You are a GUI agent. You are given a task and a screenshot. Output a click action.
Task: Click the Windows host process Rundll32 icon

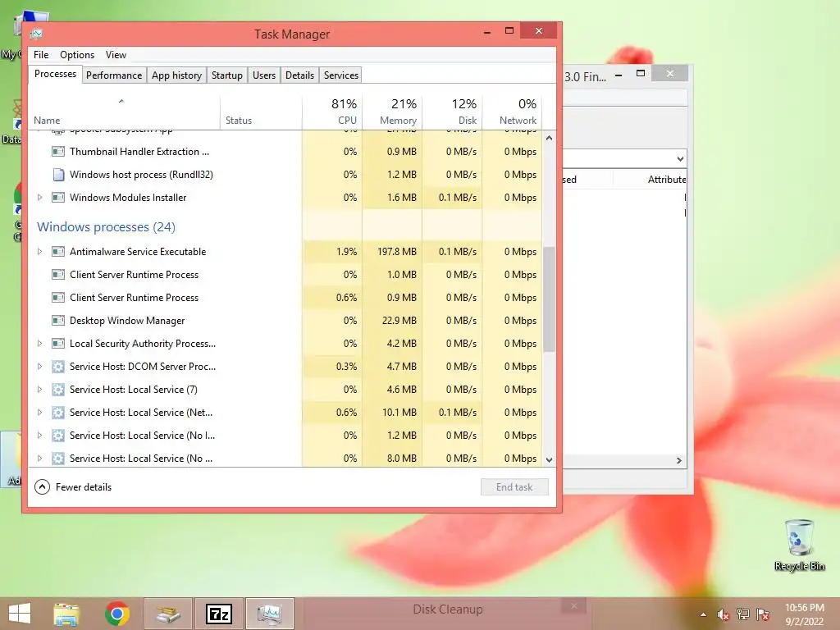point(58,175)
